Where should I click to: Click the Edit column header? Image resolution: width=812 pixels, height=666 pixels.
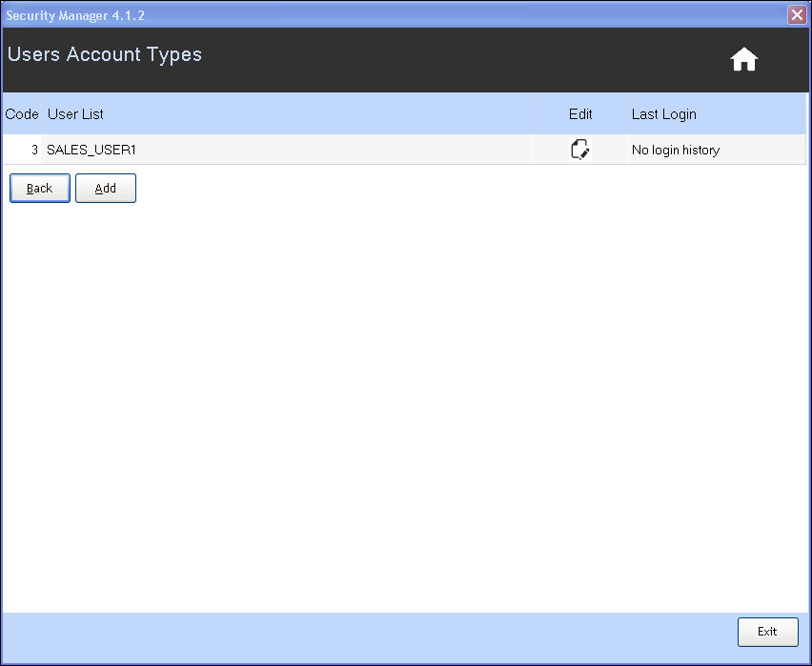[x=580, y=114]
